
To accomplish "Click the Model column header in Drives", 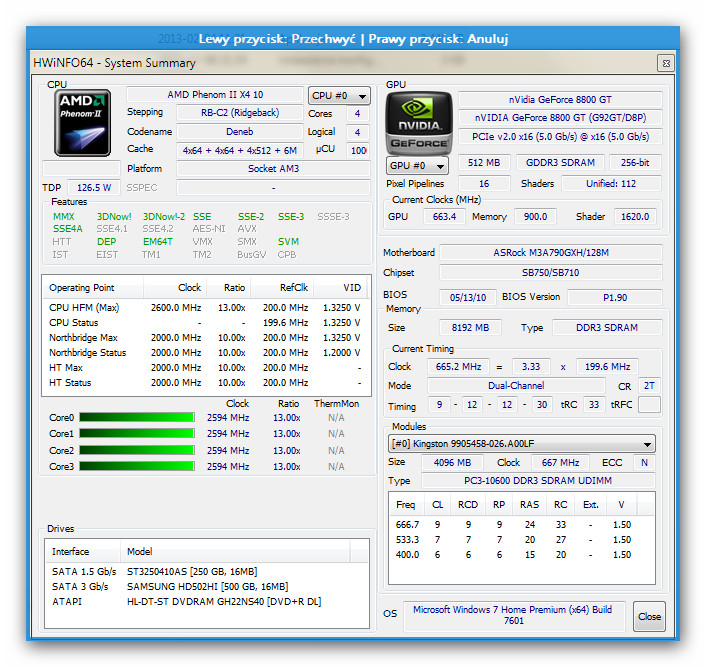I will 235,552.
